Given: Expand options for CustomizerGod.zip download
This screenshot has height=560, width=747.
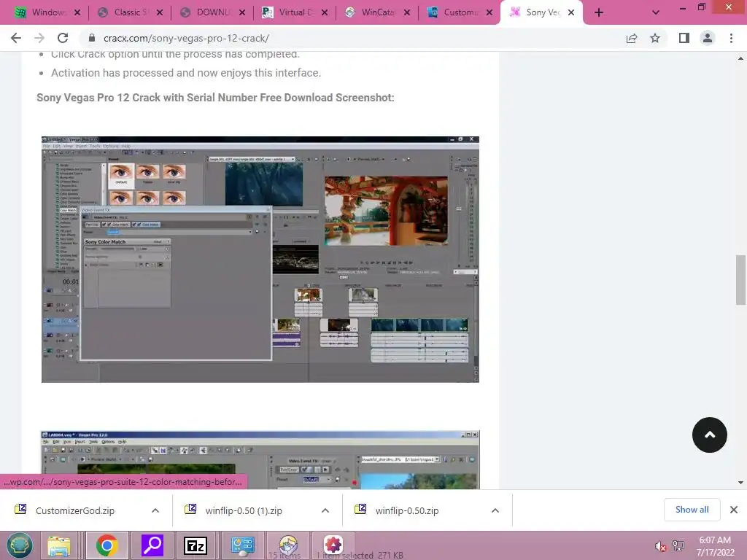Looking at the screenshot, I should [155, 510].
